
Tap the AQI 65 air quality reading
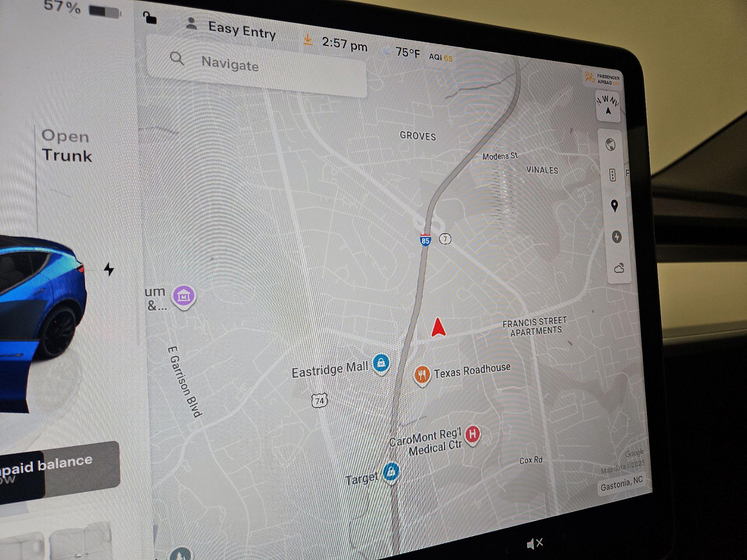coord(440,57)
